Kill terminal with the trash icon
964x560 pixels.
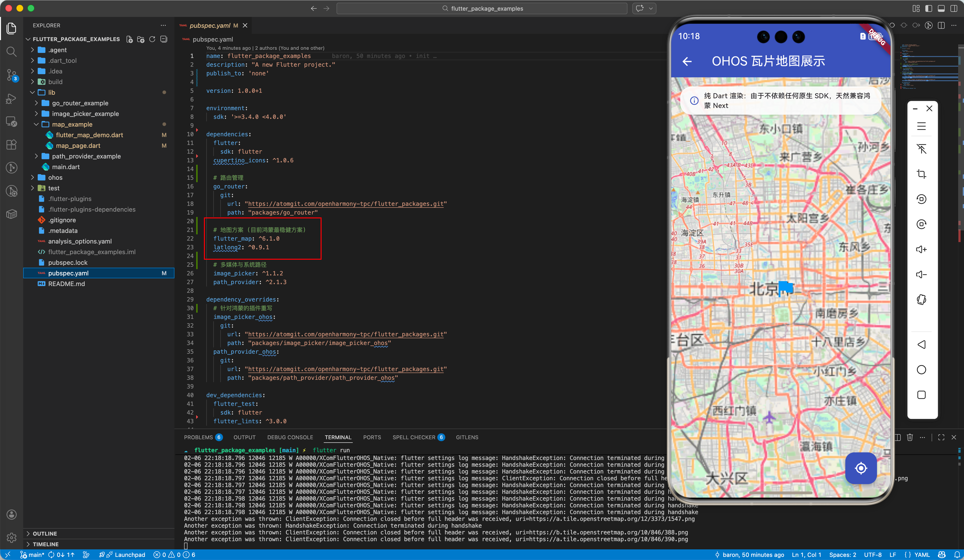[x=910, y=437]
